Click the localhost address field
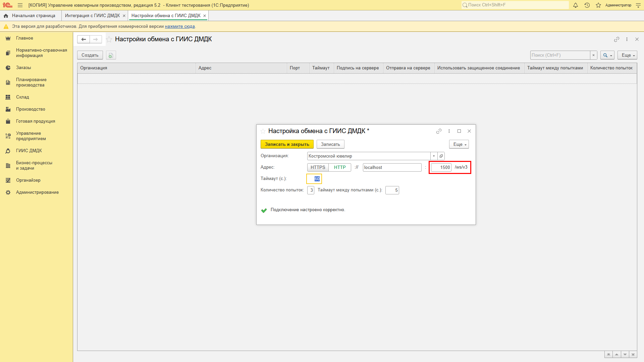Image resolution: width=644 pixels, height=362 pixels. click(x=392, y=168)
